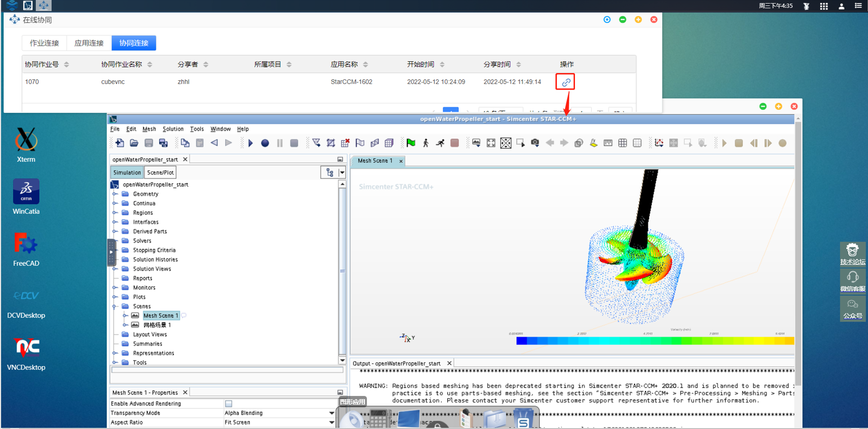Click the green flag Initialize Solution icon

411,143
